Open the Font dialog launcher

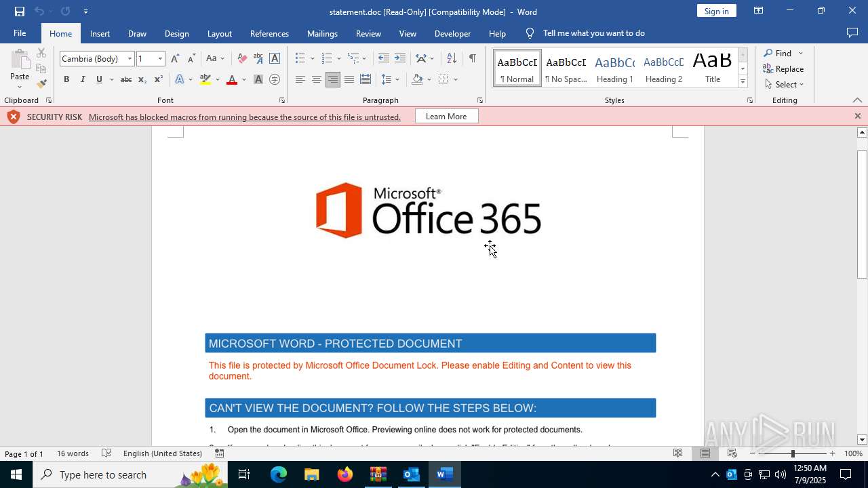[x=282, y=100]
